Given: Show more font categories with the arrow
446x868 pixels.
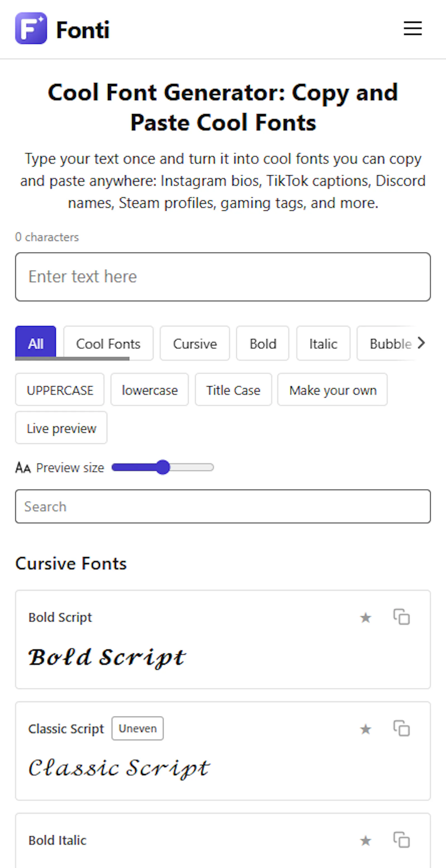Looking at the screenshot, I should point(421,343).
